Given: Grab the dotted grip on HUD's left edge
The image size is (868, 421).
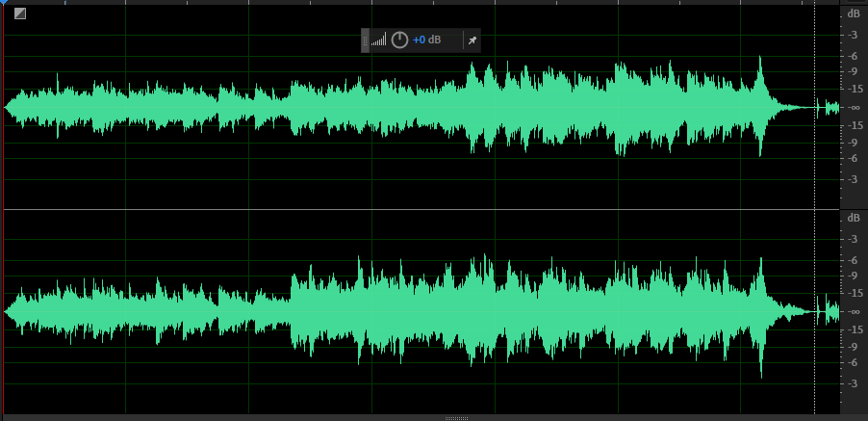Looking at the screenshot, I should [365, 40].
